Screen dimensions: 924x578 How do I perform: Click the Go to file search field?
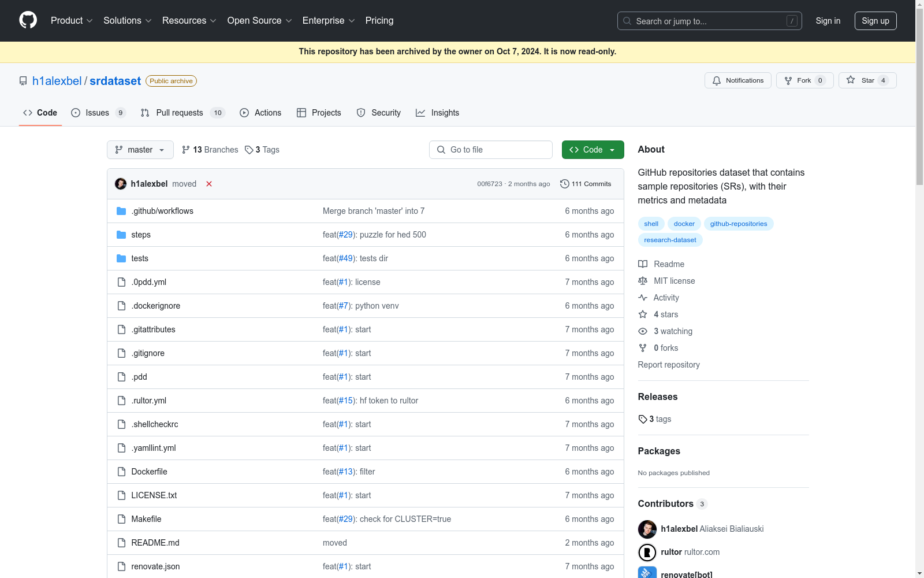coord(491,150)
